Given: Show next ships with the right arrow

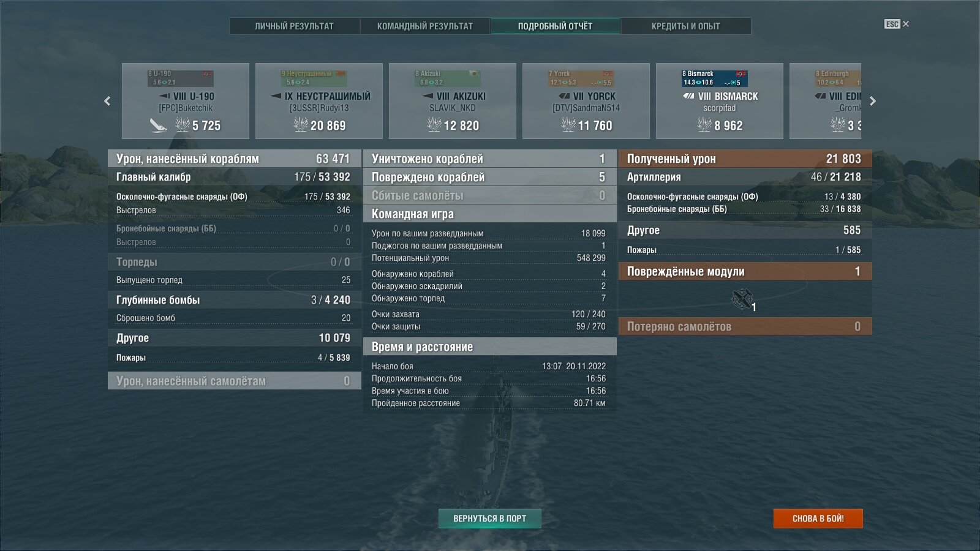Looking at the screenshot, I should 873,101.
